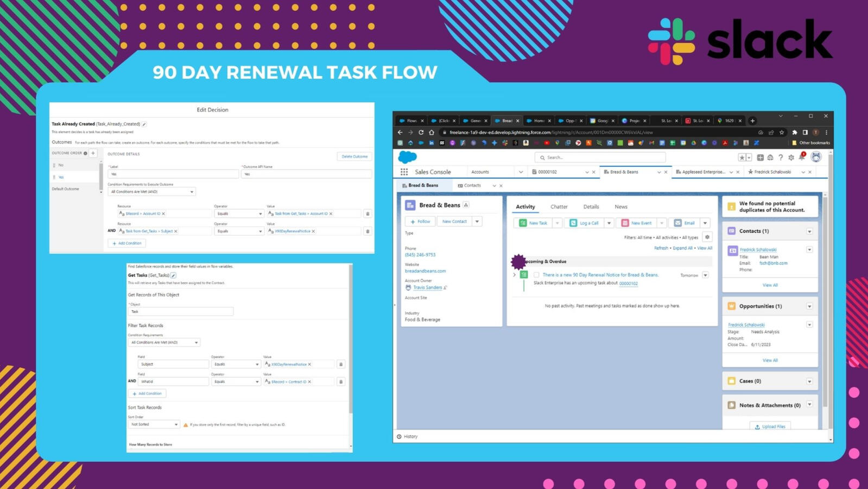Delete the first condition row in Edit Decision

[368, 214]
